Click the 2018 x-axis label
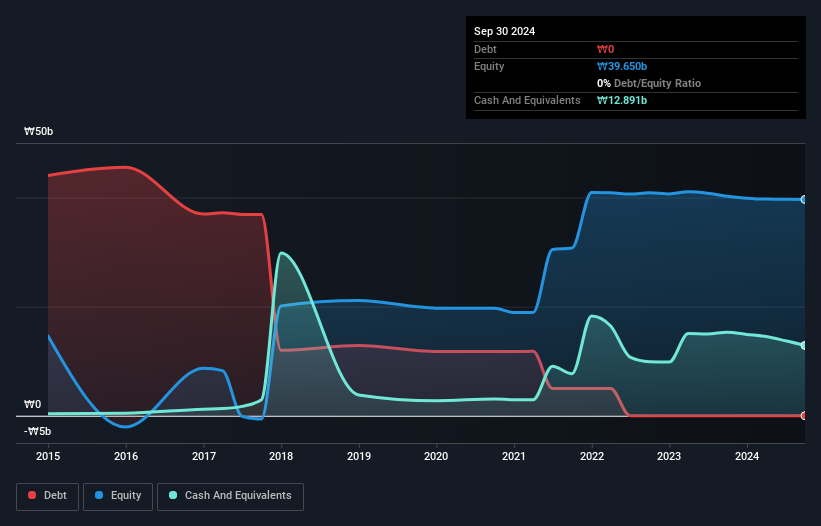 click(x=281, y=456)
